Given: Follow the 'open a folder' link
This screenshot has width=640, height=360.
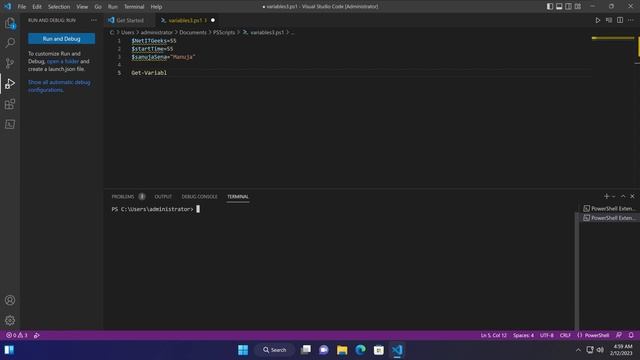Looking at the screenshot, I should 63,61.
